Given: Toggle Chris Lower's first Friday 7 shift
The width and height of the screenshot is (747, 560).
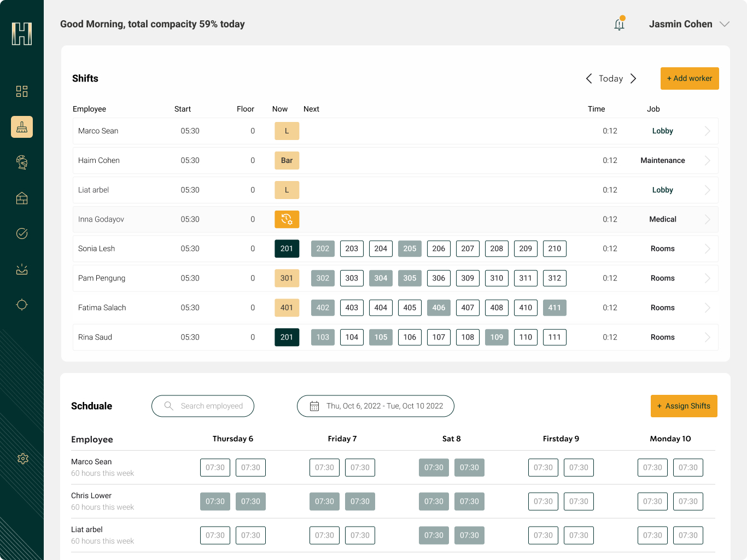Looking at the screenshot, I should pyautogui.click(x=324, y=501).
